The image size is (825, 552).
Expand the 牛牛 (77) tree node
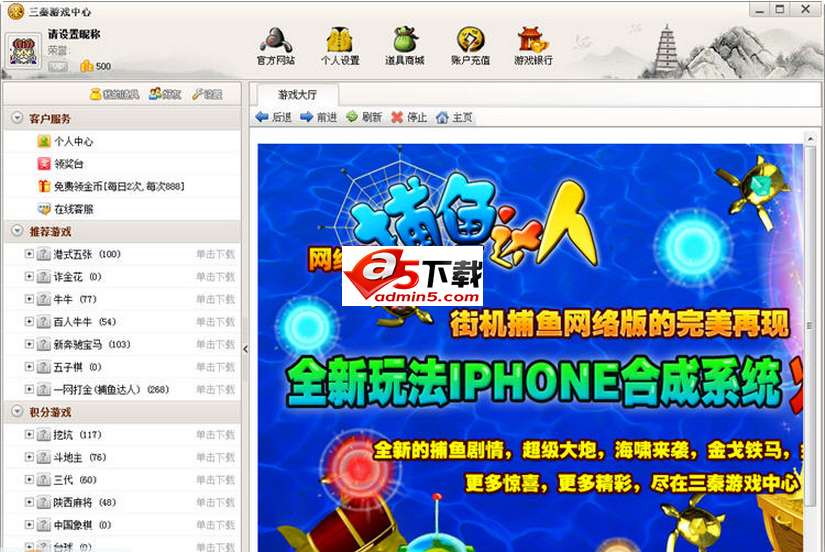click(29, 299)
